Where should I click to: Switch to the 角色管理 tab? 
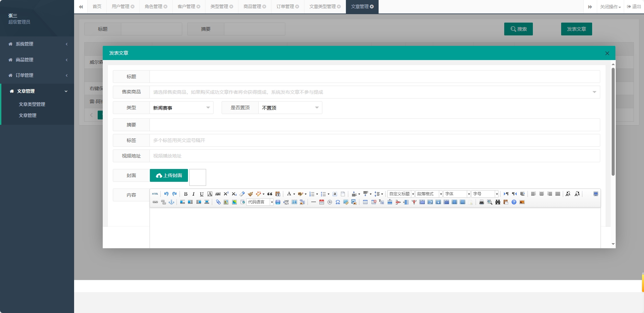click(156, 7)
